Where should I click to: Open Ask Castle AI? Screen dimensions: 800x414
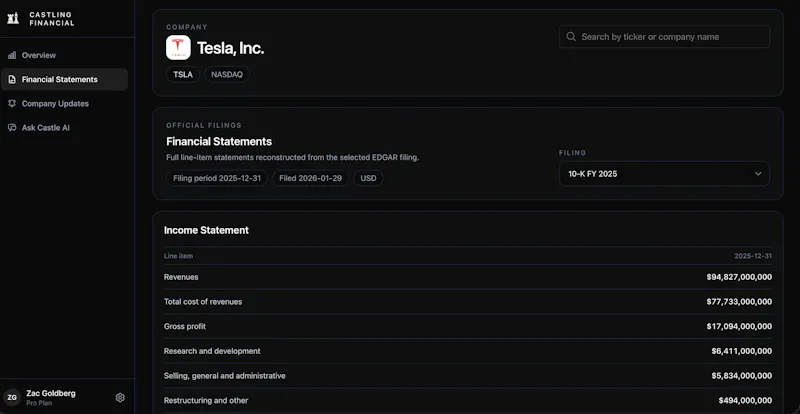(65, 128)
